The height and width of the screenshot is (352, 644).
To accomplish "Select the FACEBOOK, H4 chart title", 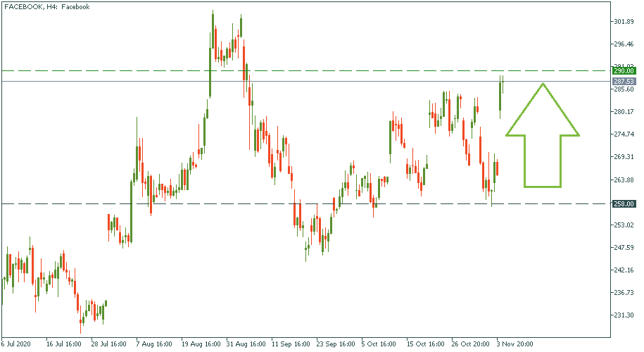I will click(46, 7).
